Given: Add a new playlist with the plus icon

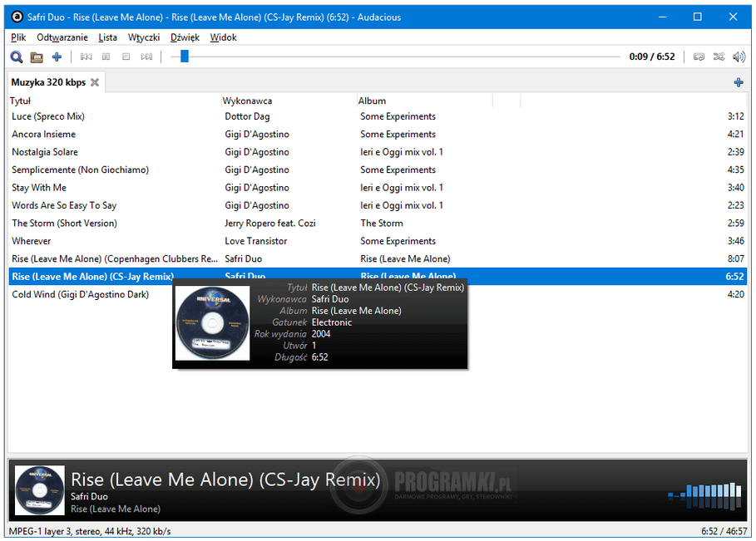Looking at the screenshot, I should (739, 82).
